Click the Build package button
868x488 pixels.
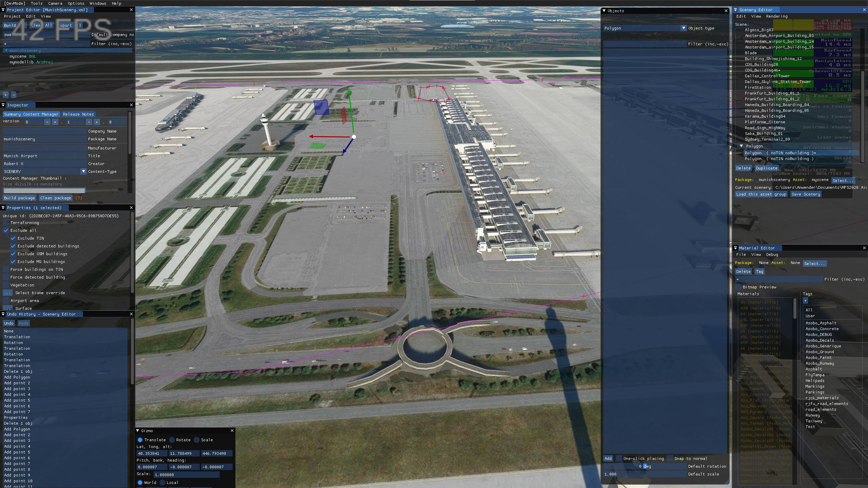pyautogui.click(x=19, y=198)
